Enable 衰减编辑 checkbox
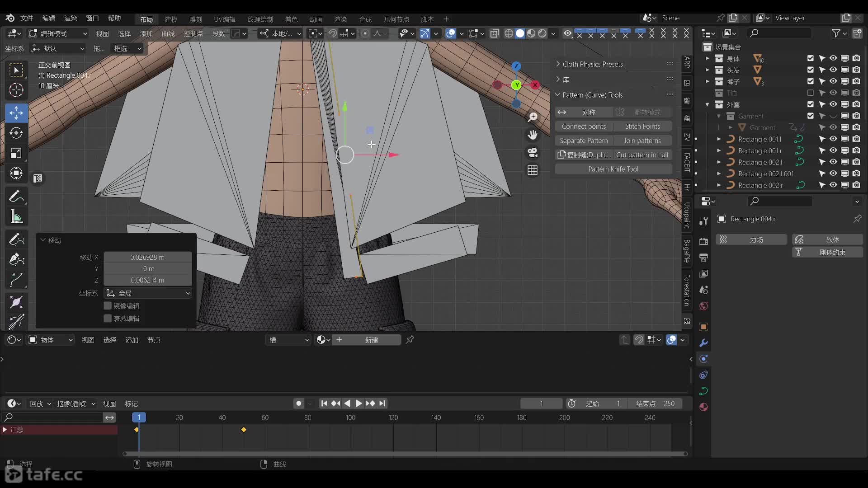868x488 pixels. coord(108,319)
